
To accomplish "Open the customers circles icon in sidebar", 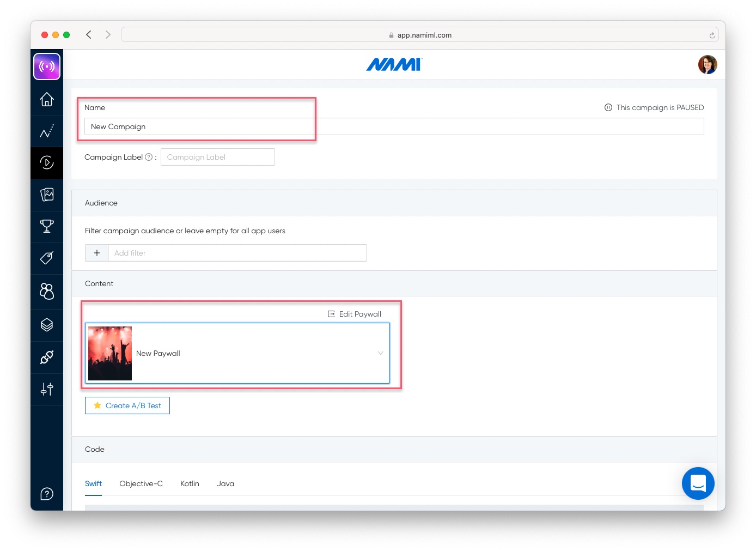I will point(47,291).
